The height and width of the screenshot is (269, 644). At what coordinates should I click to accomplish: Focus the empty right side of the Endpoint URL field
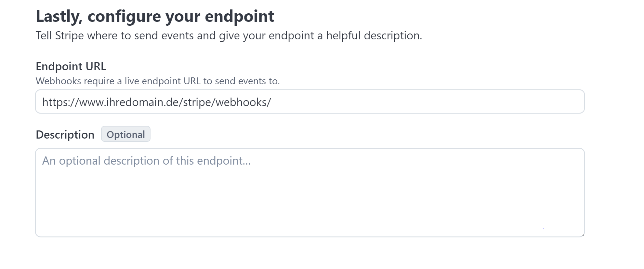[455, 102]
